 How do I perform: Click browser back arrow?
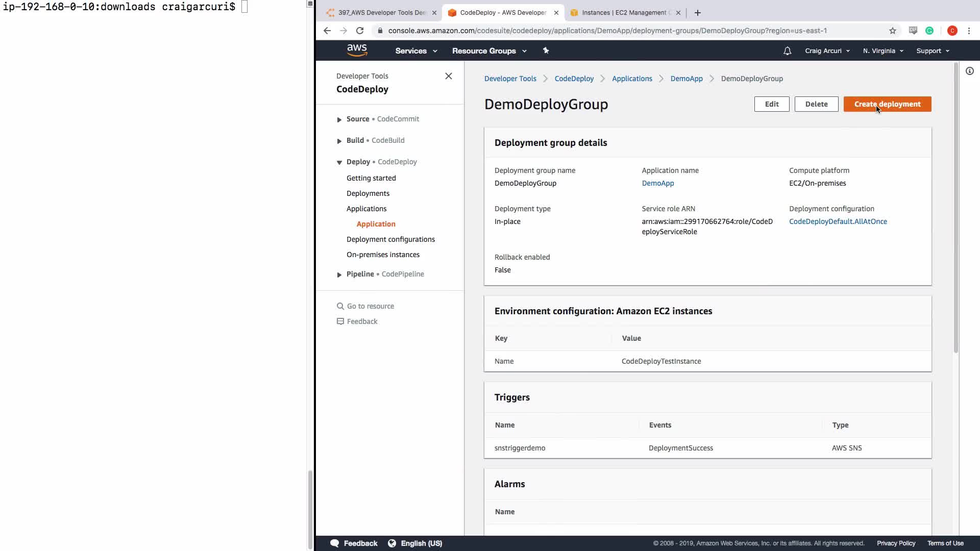click(327, 31)
